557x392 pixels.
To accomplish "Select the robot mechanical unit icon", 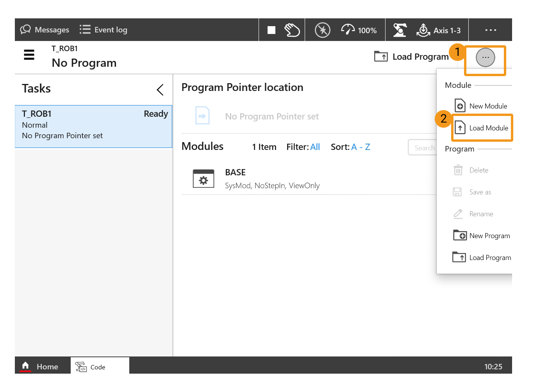I will tap(400, 30).
